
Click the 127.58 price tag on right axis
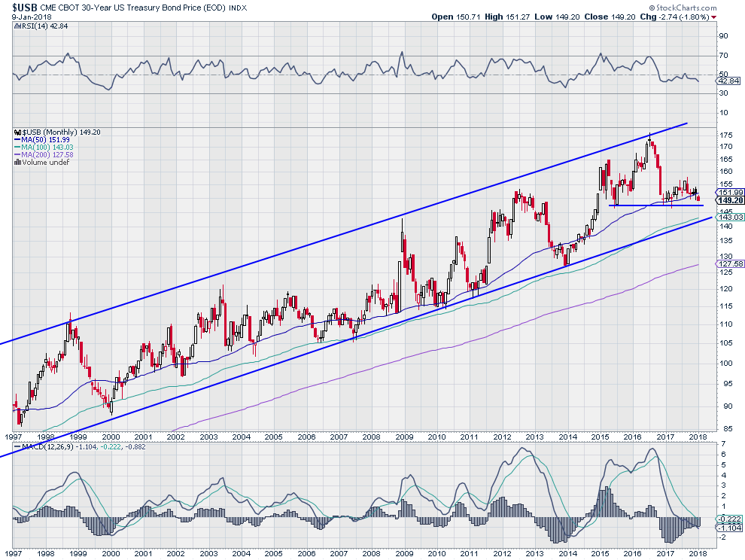tap(731, 263)
